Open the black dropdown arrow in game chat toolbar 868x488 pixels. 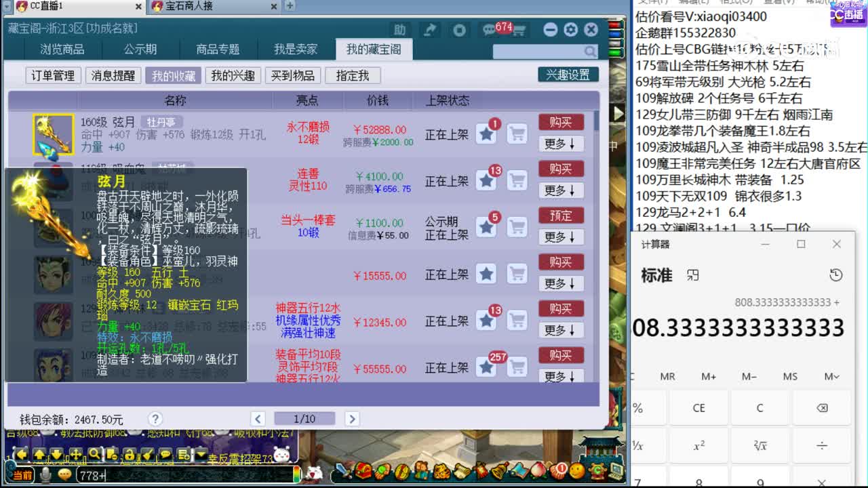(x=199, y=453)
